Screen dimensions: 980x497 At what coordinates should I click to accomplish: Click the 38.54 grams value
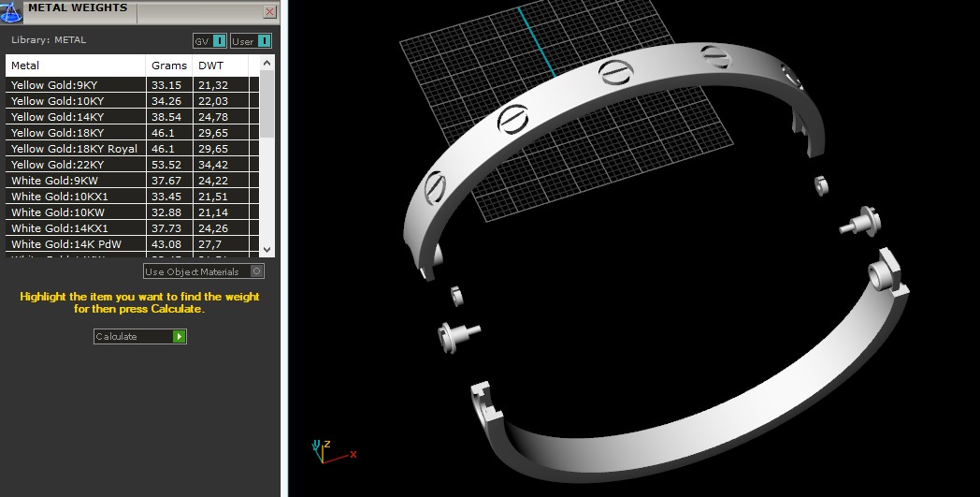[166, 117]
